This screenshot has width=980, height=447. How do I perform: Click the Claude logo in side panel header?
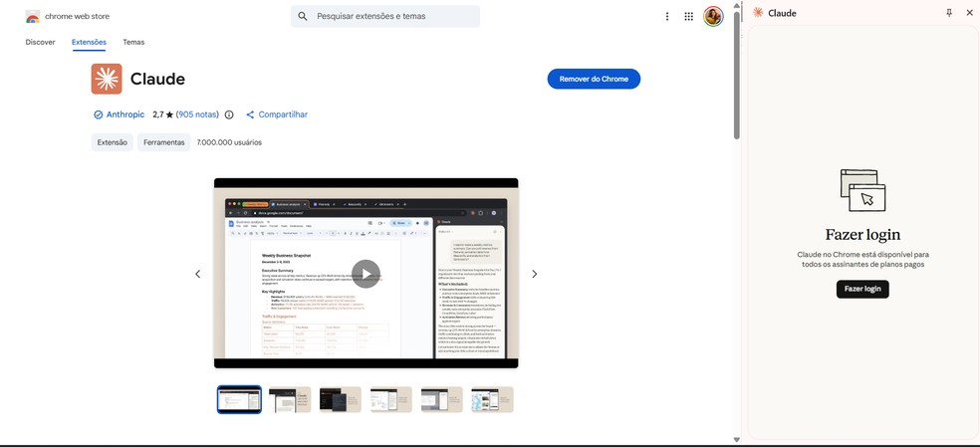point(758,13)
